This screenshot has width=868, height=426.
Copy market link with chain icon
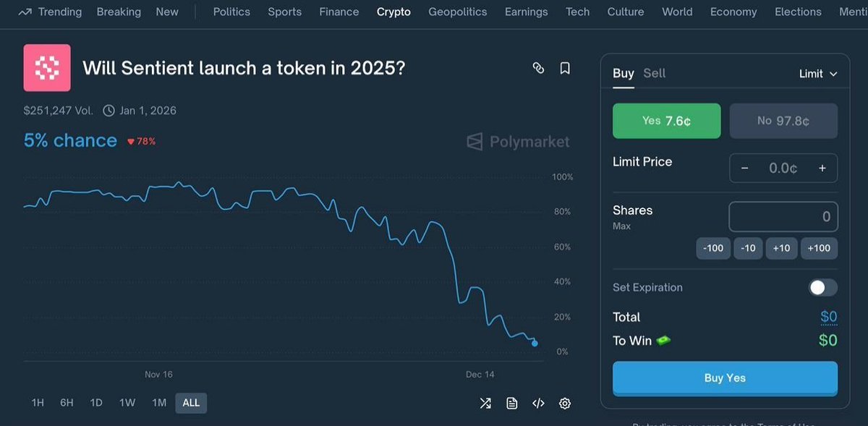click(538, 68)
